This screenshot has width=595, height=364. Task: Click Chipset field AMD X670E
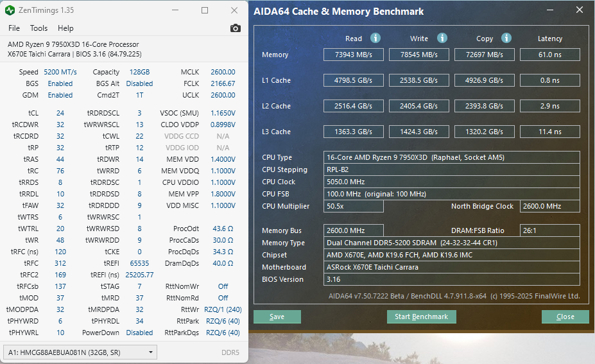click(452, 255)
